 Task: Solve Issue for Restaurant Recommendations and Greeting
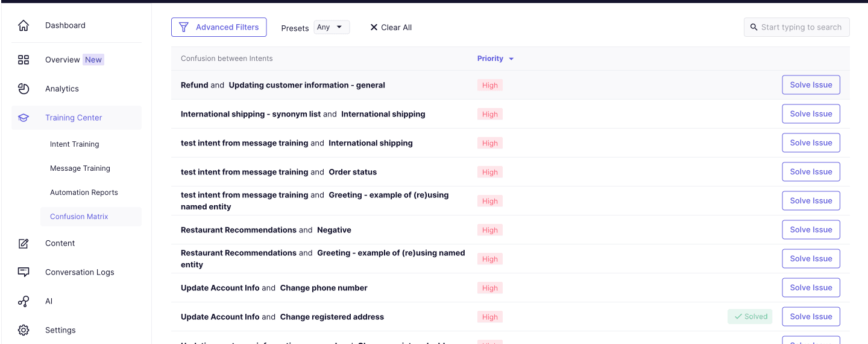(x=811, y=259)
